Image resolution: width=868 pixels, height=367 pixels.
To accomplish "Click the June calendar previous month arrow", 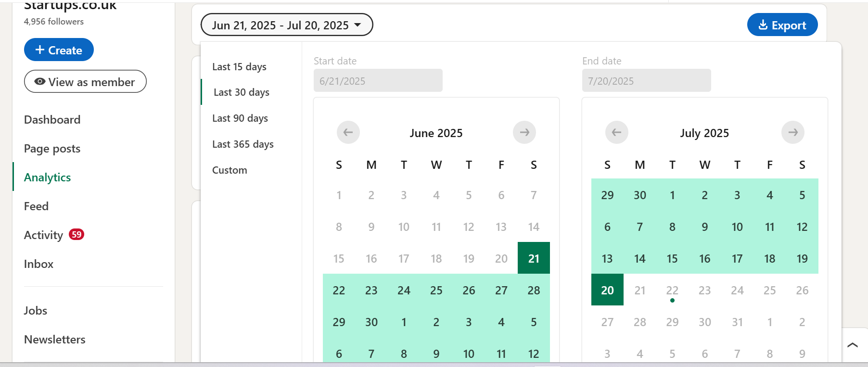I will pyautogui.click(x=348, y=132).
